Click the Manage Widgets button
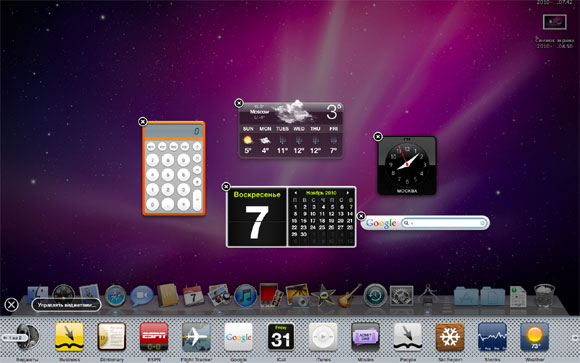This screenshot has height=363, width=580. pyautogui.click(x=67, y=305)
